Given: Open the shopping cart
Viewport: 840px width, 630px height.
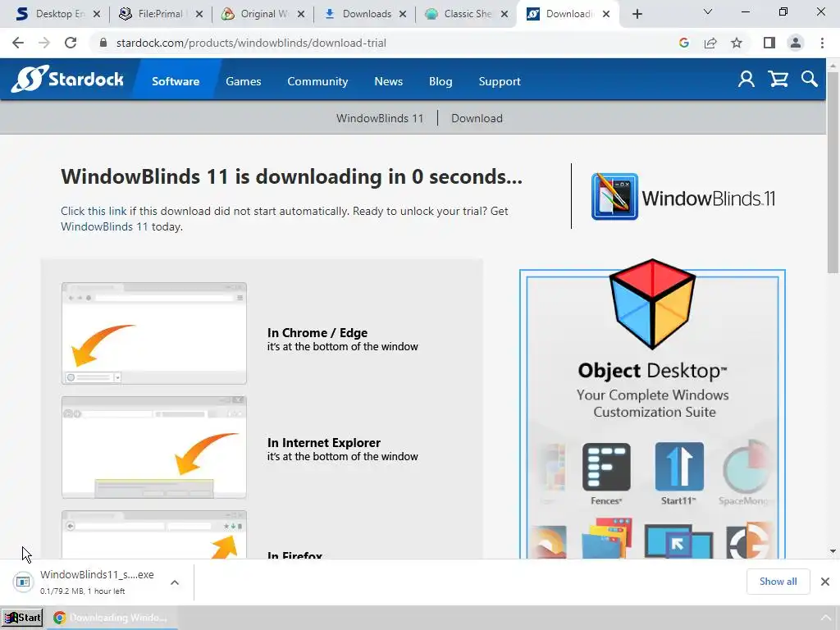Looking at the screenshot, I should tap(778, 80).
